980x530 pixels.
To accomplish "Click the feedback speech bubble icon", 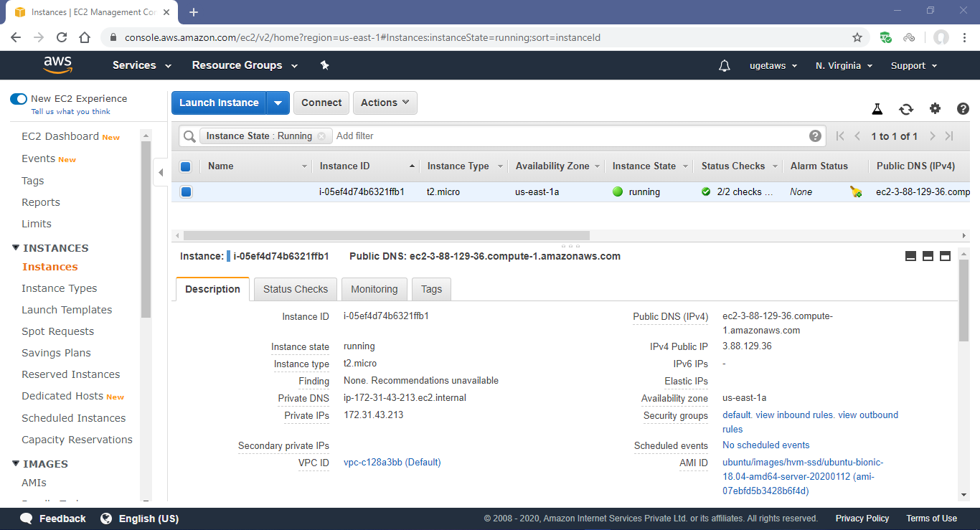I will (x=27, y=519).
